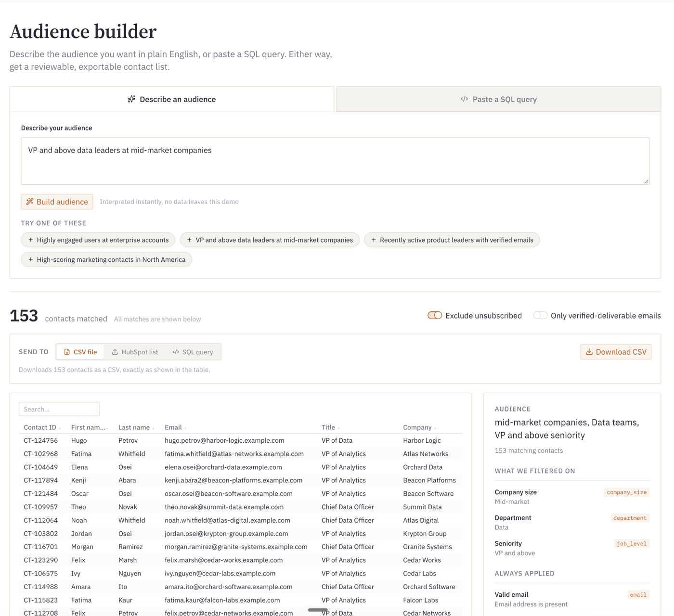674x616 pixels.
Task: Turn off the Exclude unsubscribed toggle
Action: tap(435, 315)
